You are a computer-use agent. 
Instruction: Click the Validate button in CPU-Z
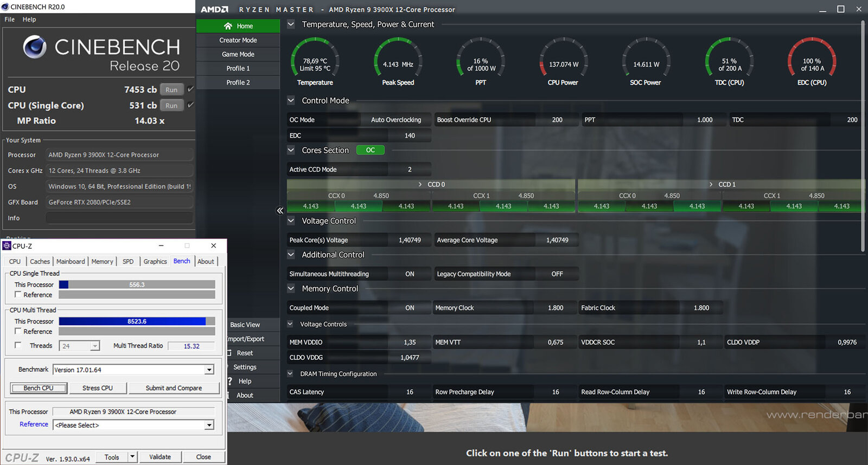click(x=160, y=457)
